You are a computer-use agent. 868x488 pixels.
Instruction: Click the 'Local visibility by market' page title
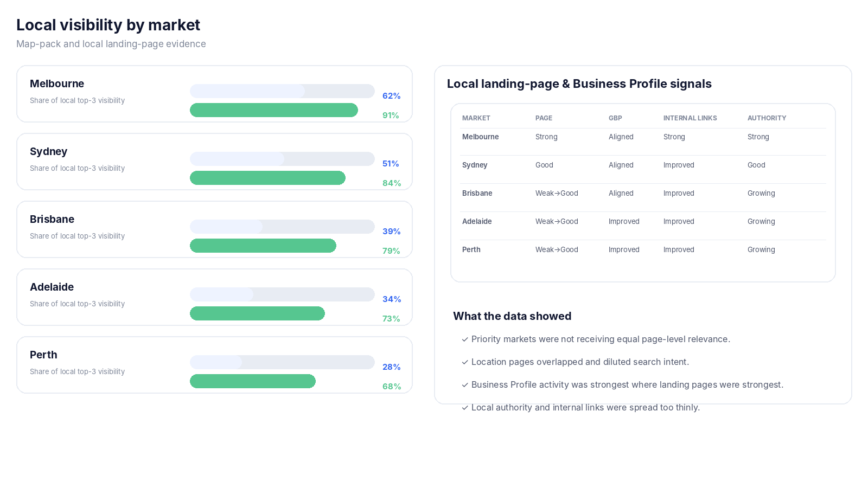[108, 25]
